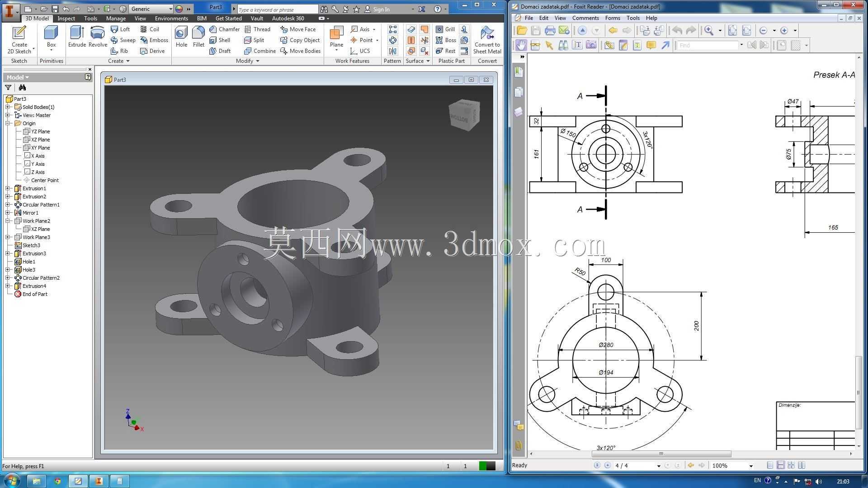868x488 pixels.
Task: Select Sketch3 in the Model browser
Action: [x=31, y=245]
